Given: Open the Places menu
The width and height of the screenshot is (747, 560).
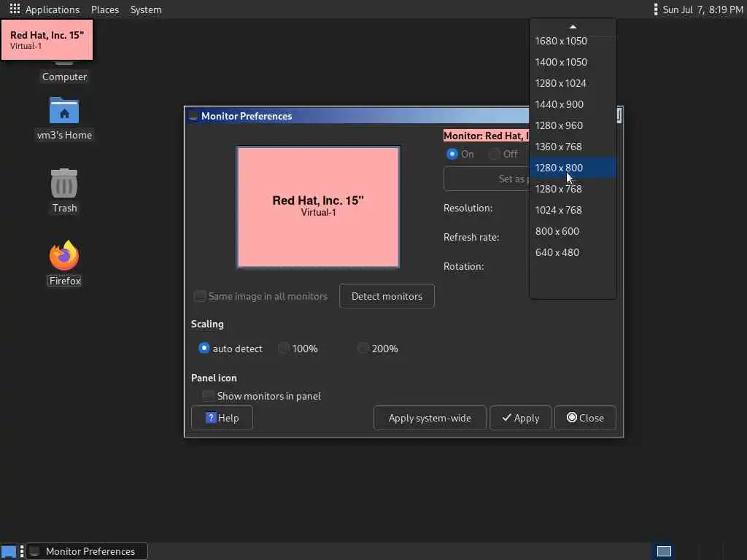Looking at the screenshot, I should tap(105, 9).
